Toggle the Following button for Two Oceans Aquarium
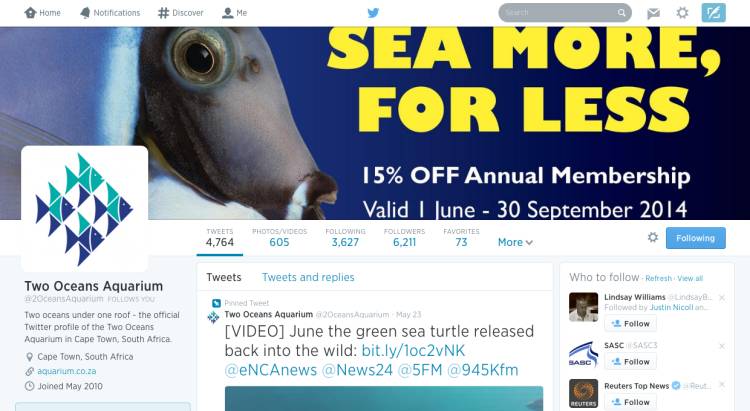The height and width of the screenshot is (411, 750). click(x=695, y=238)
